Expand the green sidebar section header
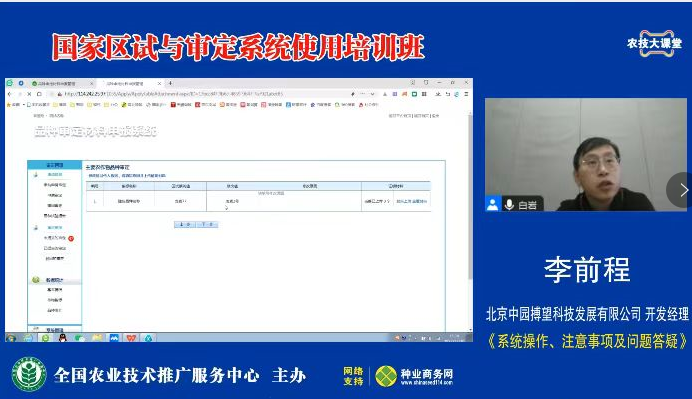Image resolution: width=692 pixels, height=399 pixels. pyautogui.click(x=54, y=280)
